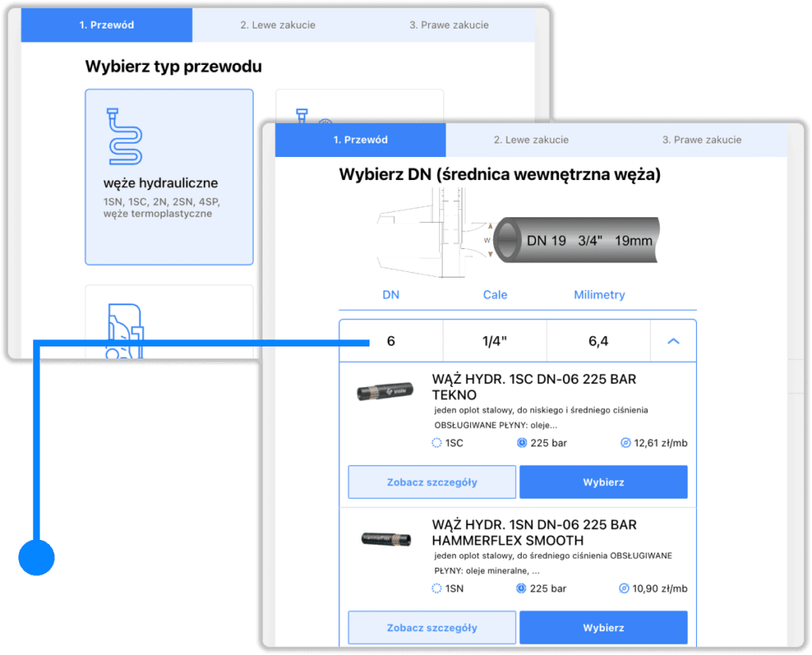This screenshot has height=655, width=812.
Task: Collapse the DN 6 row with chevron
Action: coord(673,341)
